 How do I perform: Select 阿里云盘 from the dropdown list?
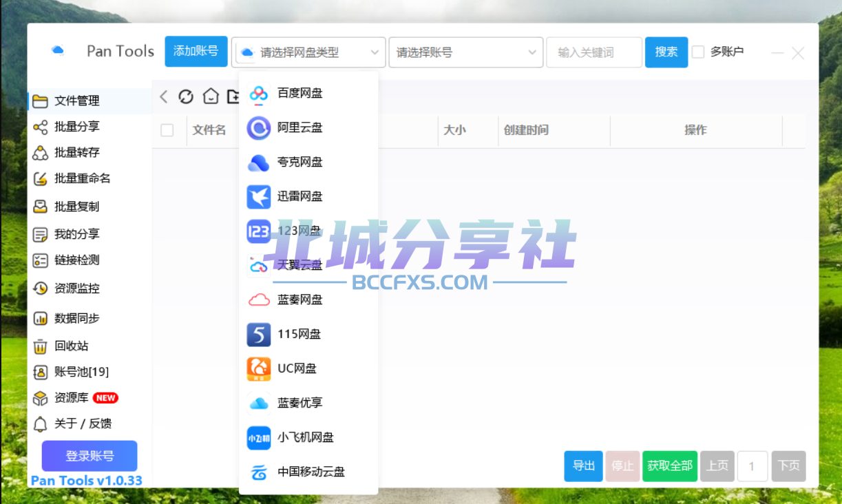pos(308,127)
